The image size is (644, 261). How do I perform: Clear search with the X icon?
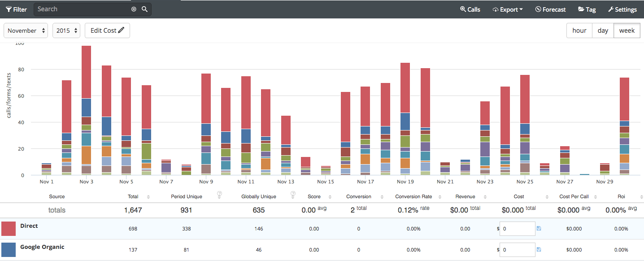coord(134,9)
